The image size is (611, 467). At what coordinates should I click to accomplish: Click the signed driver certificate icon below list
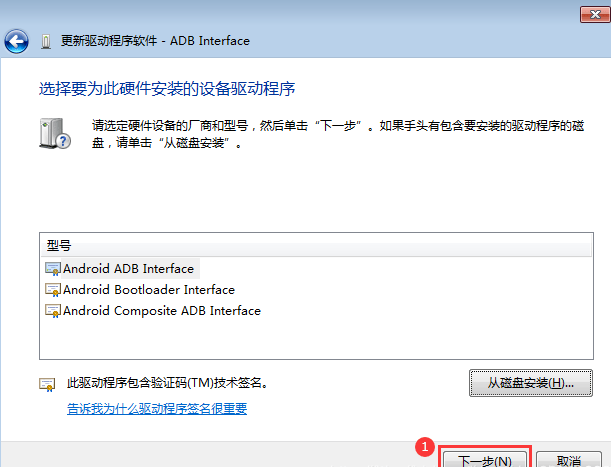pyautogui.click(x=47, y=384)
